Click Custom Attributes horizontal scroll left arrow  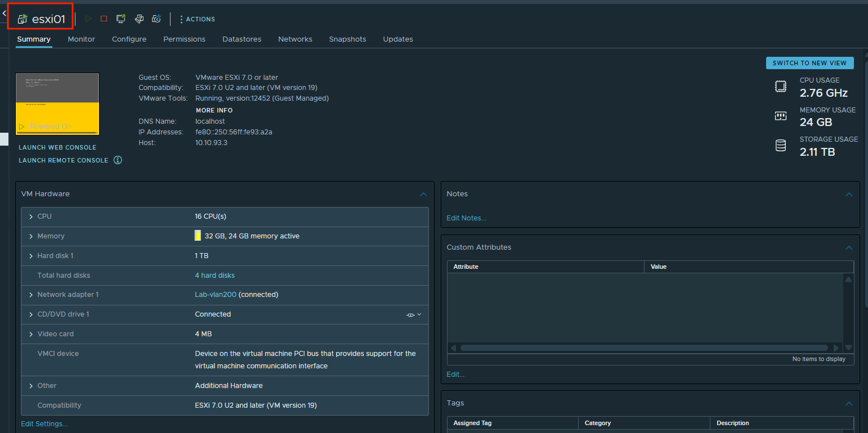tap(453, 348)
